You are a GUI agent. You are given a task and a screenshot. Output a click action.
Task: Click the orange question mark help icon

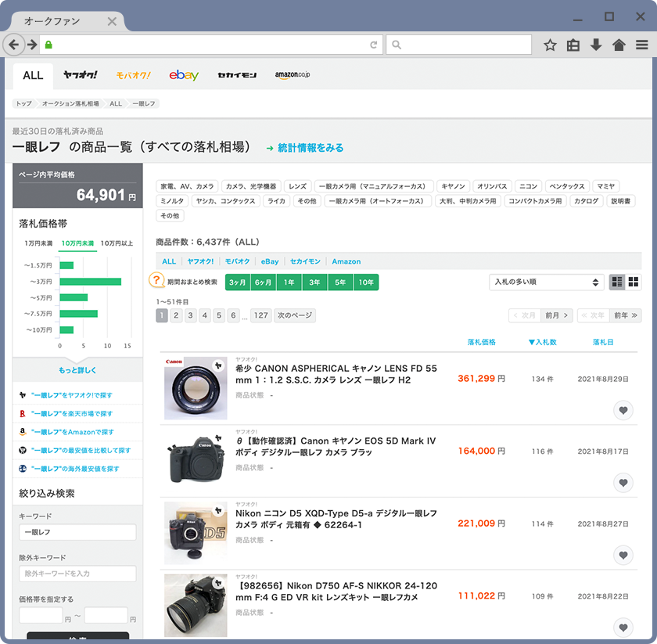(156, 281)
